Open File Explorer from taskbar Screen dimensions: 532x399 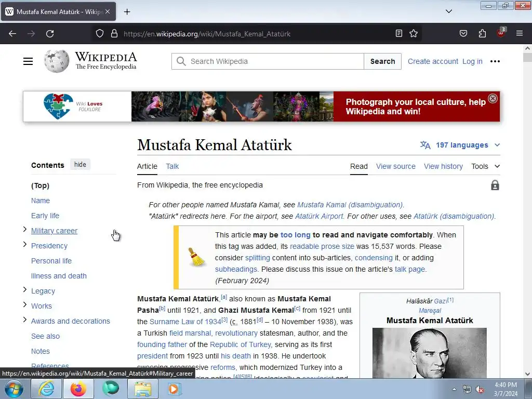143,389
